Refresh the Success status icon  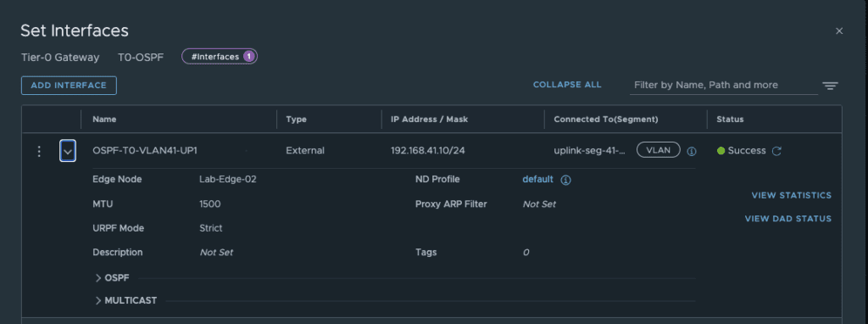tap(776, 151)
